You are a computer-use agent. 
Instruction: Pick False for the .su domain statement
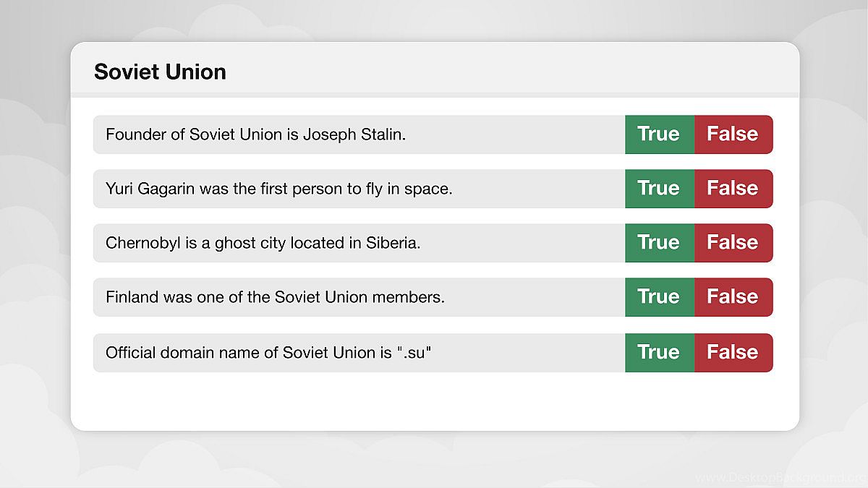733,353
